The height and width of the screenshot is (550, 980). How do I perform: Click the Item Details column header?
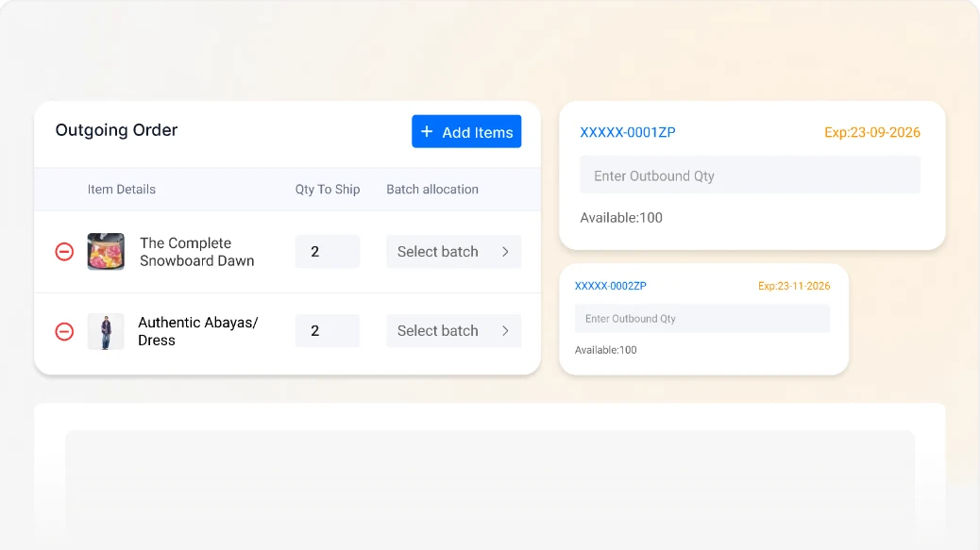(121, 190)
